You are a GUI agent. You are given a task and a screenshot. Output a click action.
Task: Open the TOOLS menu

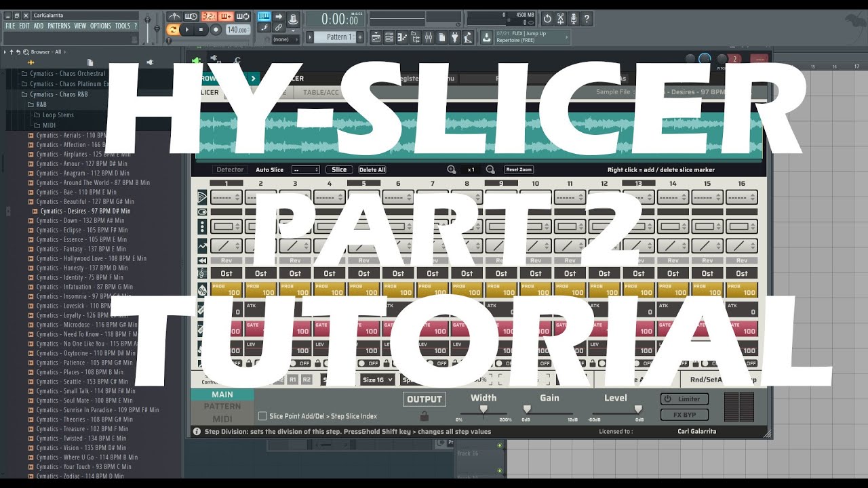123,26
